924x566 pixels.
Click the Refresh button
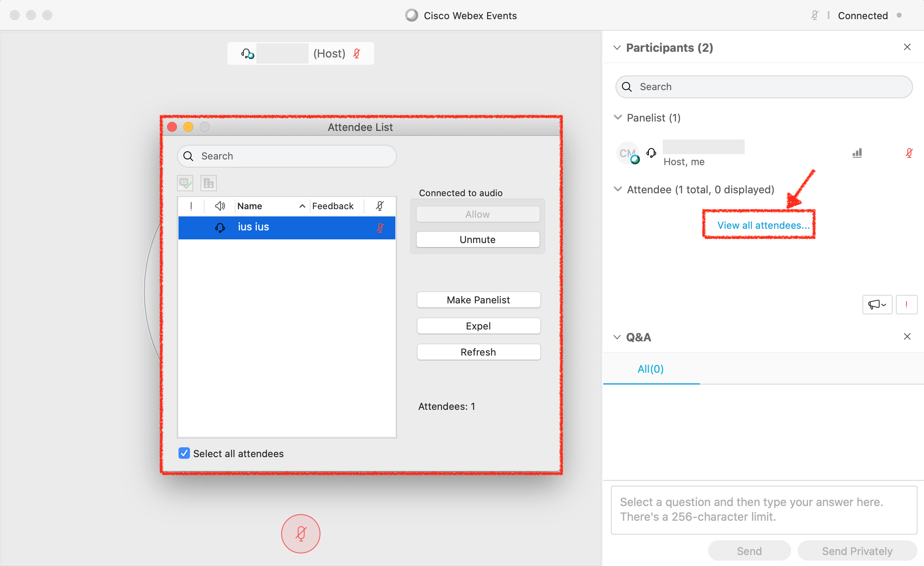tap(479, 352)
